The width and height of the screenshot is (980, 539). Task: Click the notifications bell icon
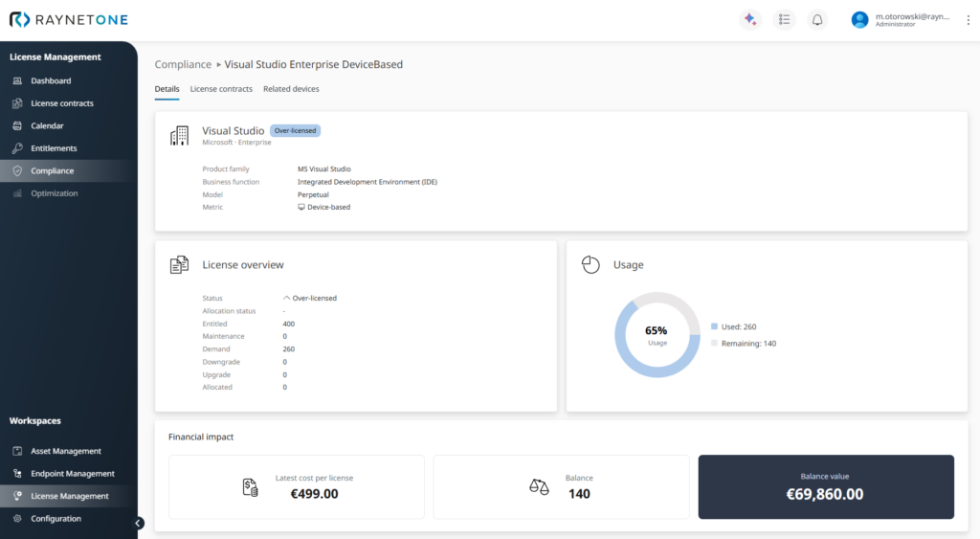[x=817, y=19]
